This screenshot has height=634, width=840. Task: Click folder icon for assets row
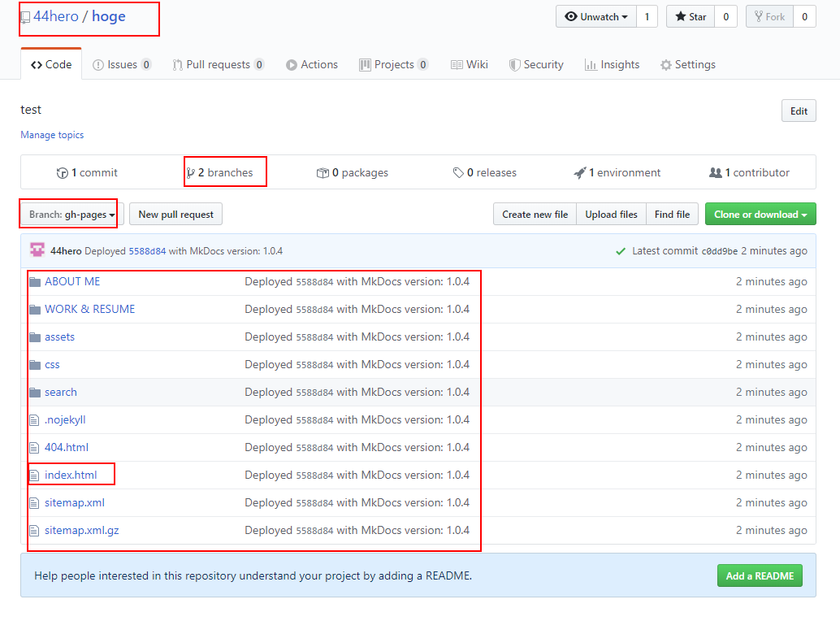(35, 337)
